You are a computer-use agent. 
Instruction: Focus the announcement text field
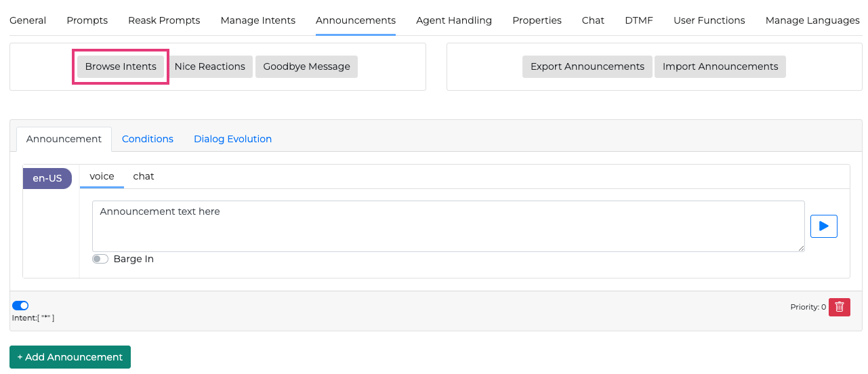pos(448,226)
